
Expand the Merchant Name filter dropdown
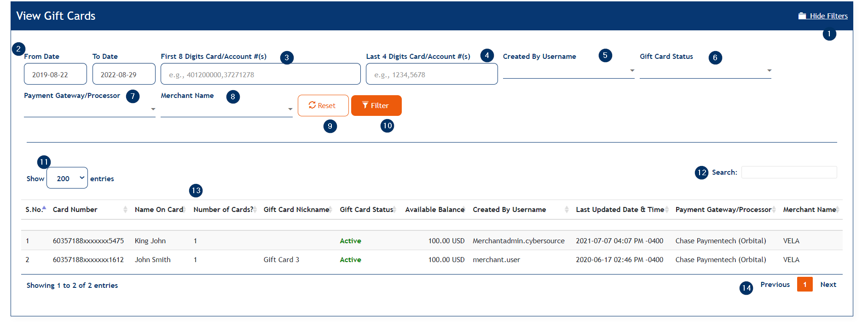point(226,109)
